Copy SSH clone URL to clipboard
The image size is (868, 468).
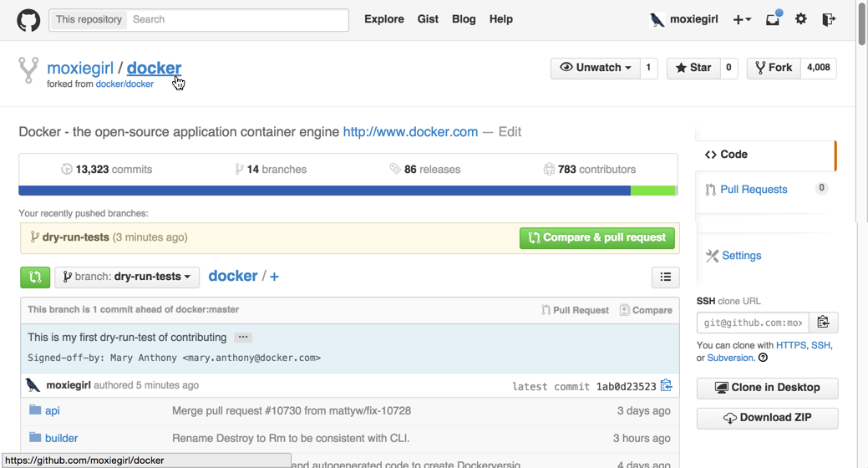(823, 323)
